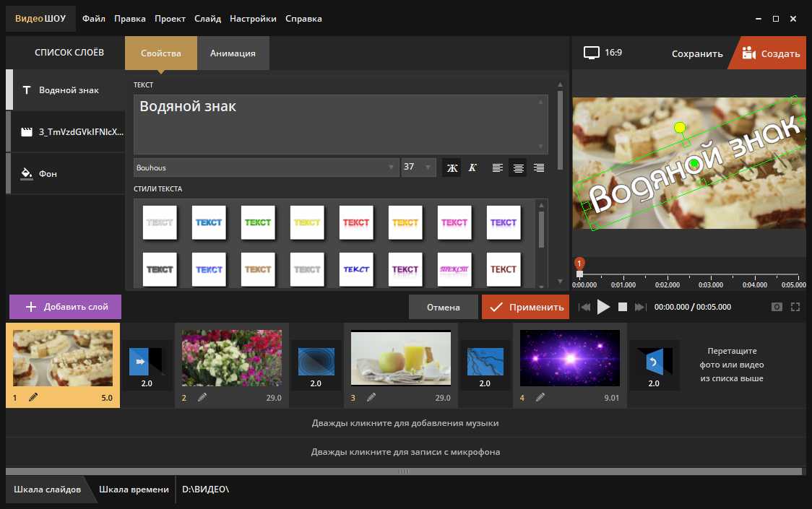This screenshot has width=812, height=509.
Task: Switch to the Анимация tab
Action: click(233, 53)
